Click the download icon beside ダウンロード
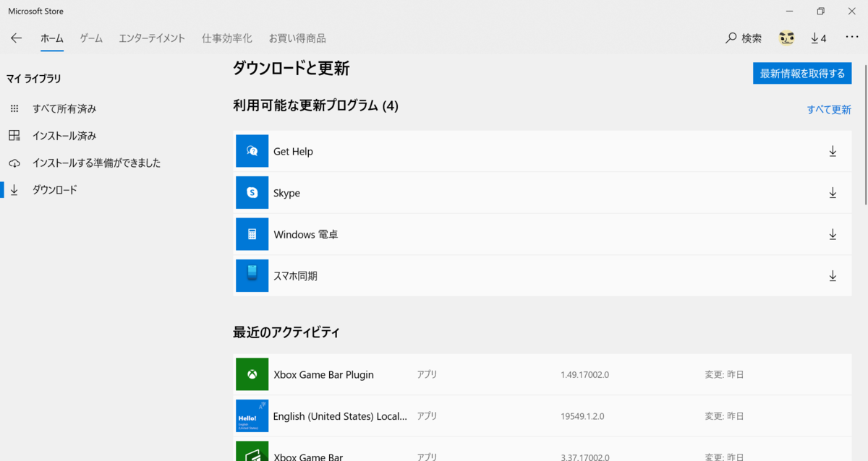868x461 pixels. pos(14,190)
